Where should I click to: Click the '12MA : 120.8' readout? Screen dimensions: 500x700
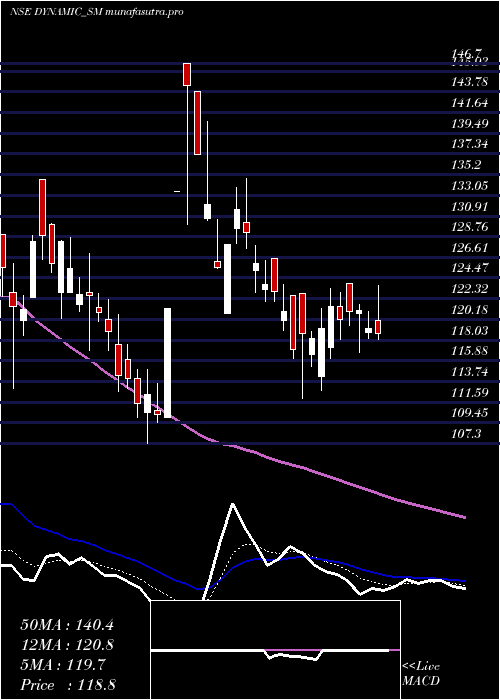pos(67,645)
